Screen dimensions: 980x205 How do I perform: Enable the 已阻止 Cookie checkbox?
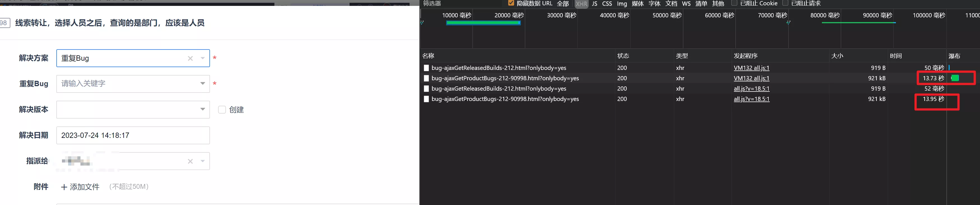pyautogui.click(x=734, y=3)
